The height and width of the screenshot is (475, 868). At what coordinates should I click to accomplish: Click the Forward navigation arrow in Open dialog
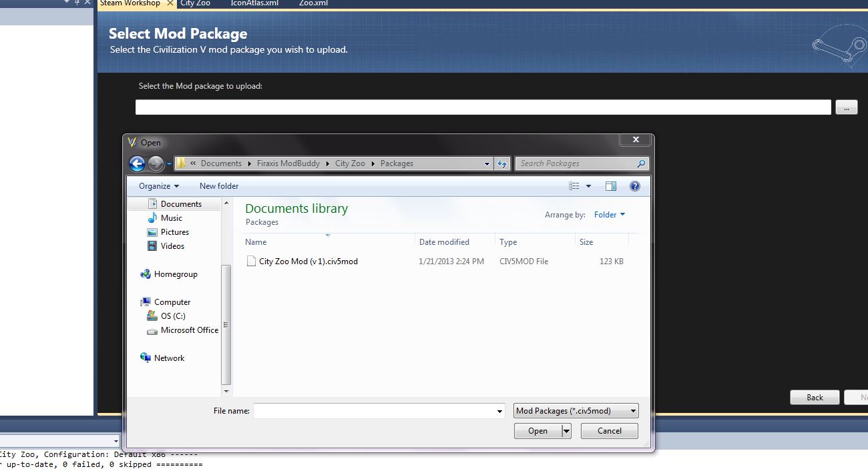156,163
